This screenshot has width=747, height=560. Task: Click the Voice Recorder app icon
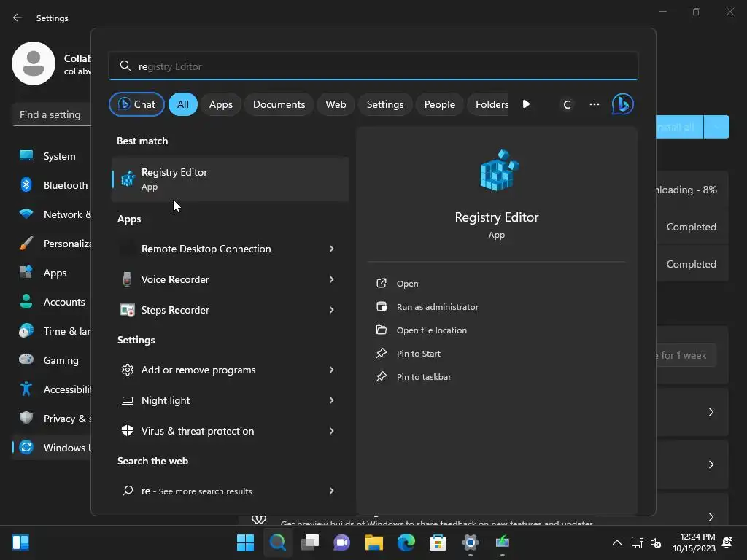coord(127,279)
